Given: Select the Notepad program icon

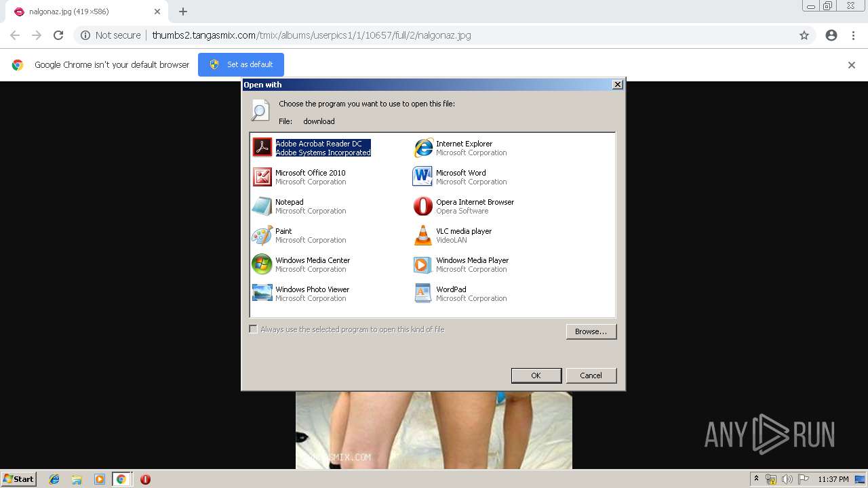Looking at the screenshot, I should pos(262,205).
